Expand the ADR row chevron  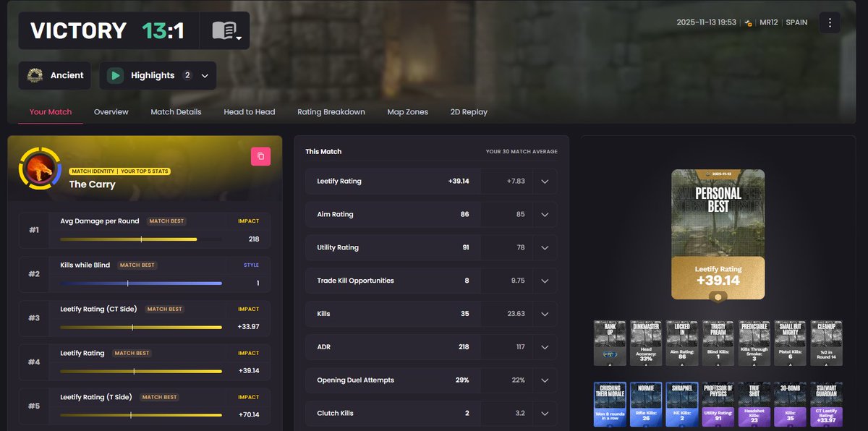click(545, 347)
